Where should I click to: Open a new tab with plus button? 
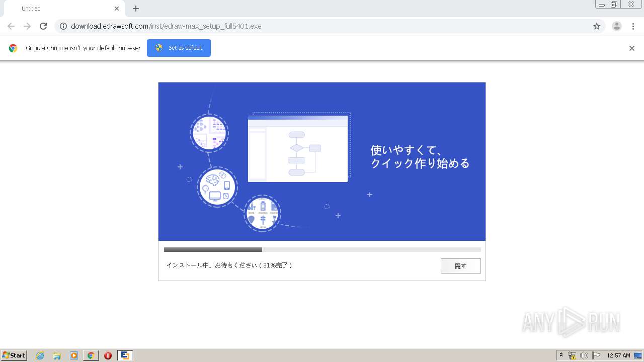(x=136, y=9)
